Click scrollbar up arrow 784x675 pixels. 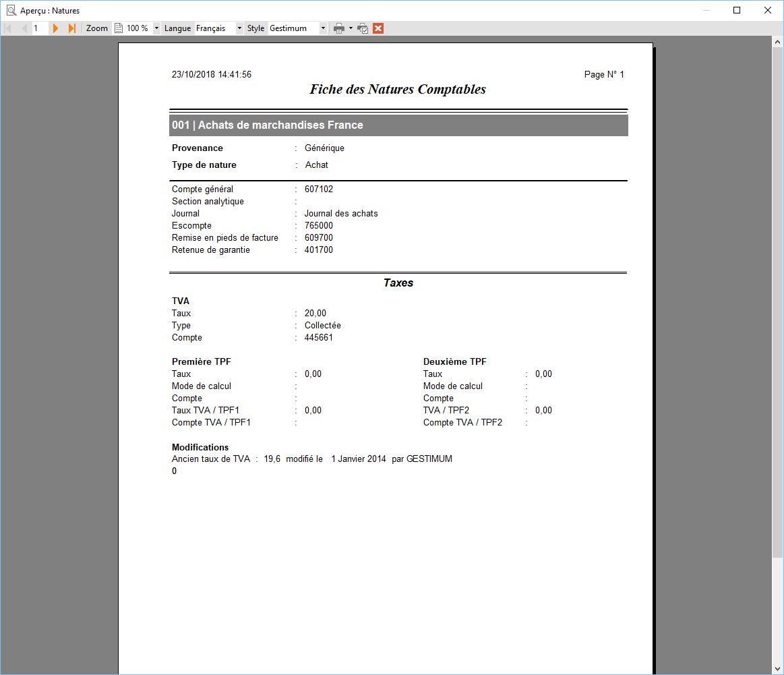pyautogui.click(x=777, y=42)
